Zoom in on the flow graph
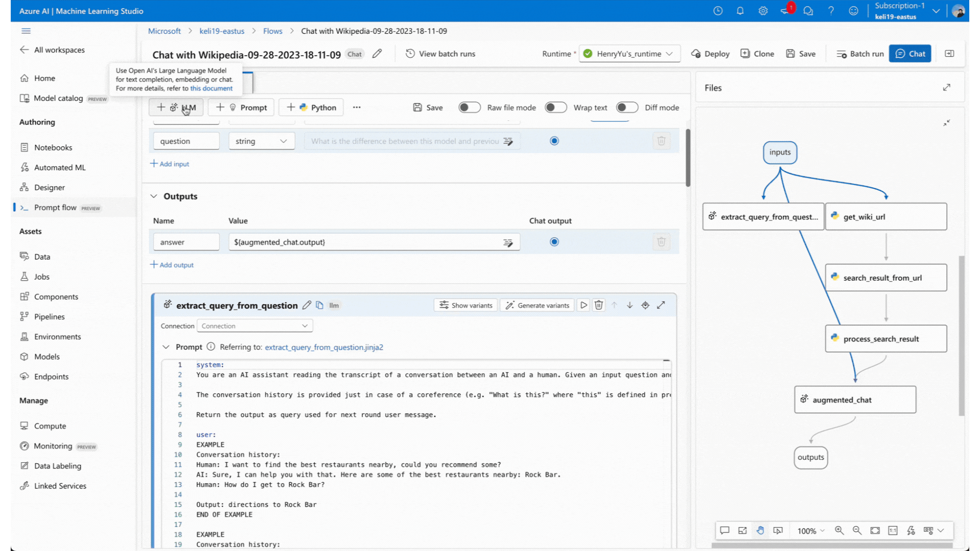Viewport: 980px width, 551px height. (x=839, y=531)
